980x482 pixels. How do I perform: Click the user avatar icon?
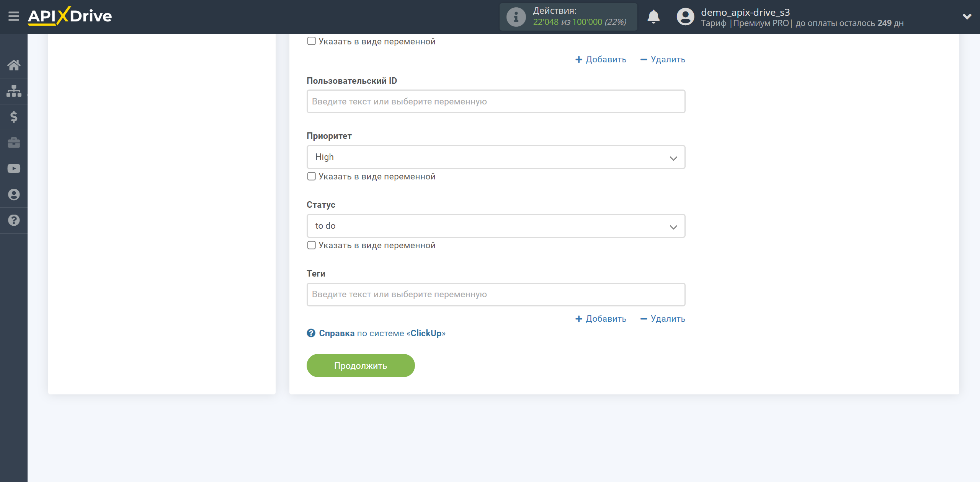click(685, 17)
